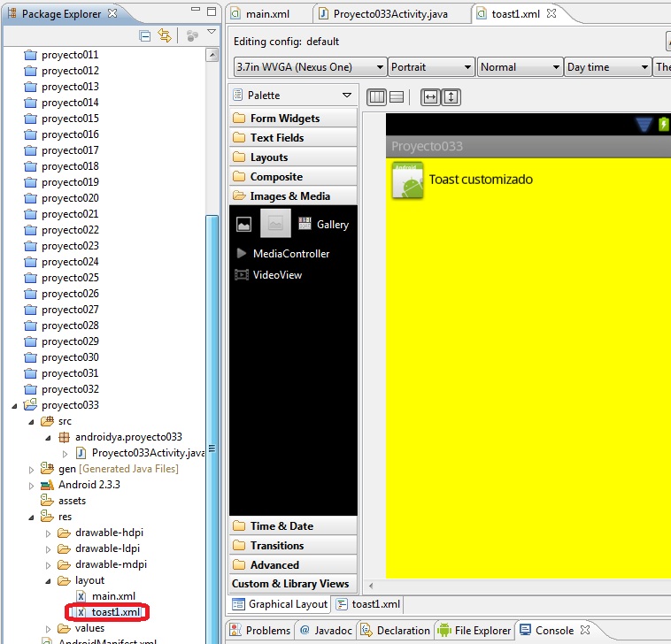Expand the Android 2.3.3 library node
Image resolution: width=671 pixels, height=644 pixels.
pos(31,486)
